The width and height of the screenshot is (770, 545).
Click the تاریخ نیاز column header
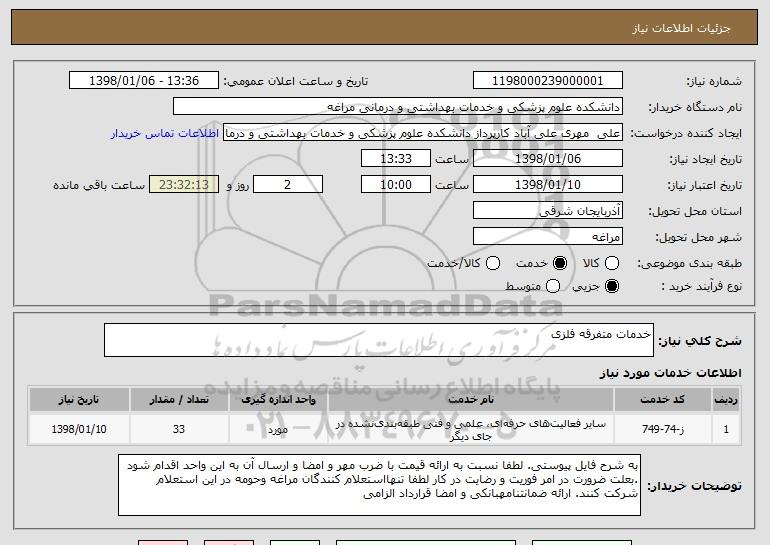pos(79,400)
